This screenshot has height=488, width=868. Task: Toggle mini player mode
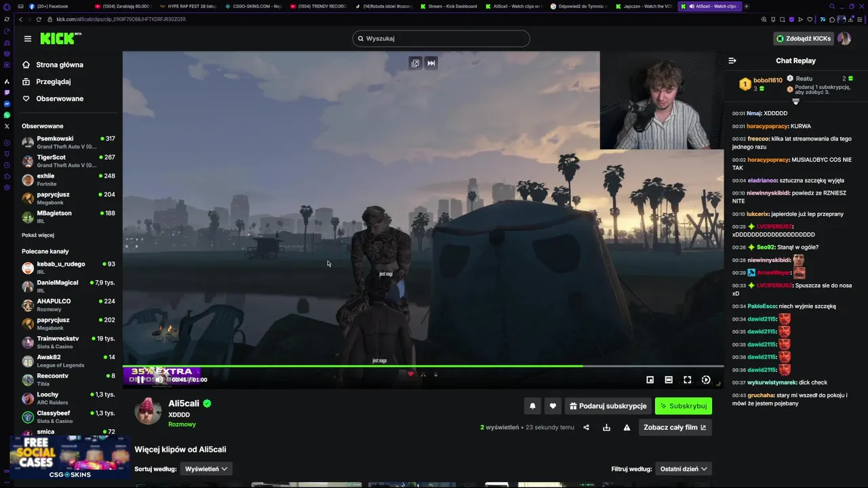pos(650,380)
